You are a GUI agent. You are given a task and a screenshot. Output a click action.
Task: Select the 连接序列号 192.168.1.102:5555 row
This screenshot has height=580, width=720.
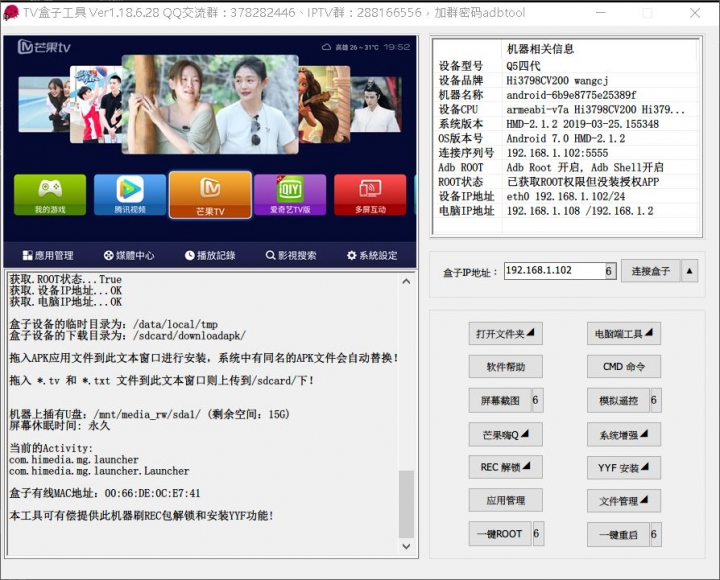click(566, 153)
